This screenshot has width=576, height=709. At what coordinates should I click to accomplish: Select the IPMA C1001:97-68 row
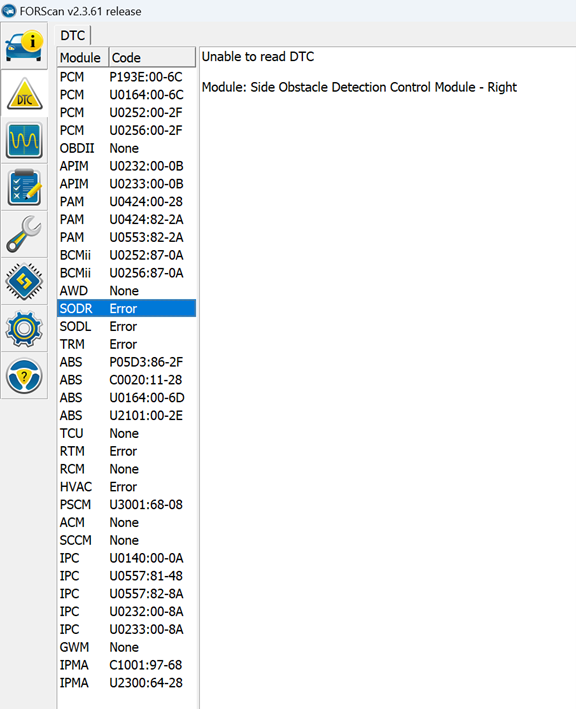pos(127,665)
